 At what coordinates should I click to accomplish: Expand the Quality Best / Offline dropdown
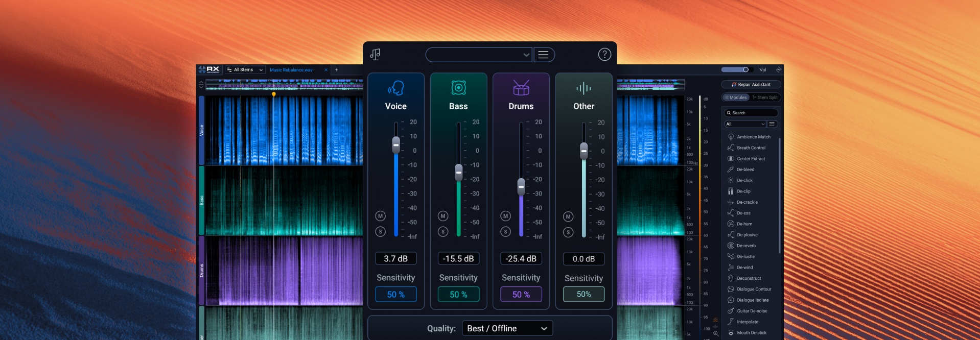[507, 328]
